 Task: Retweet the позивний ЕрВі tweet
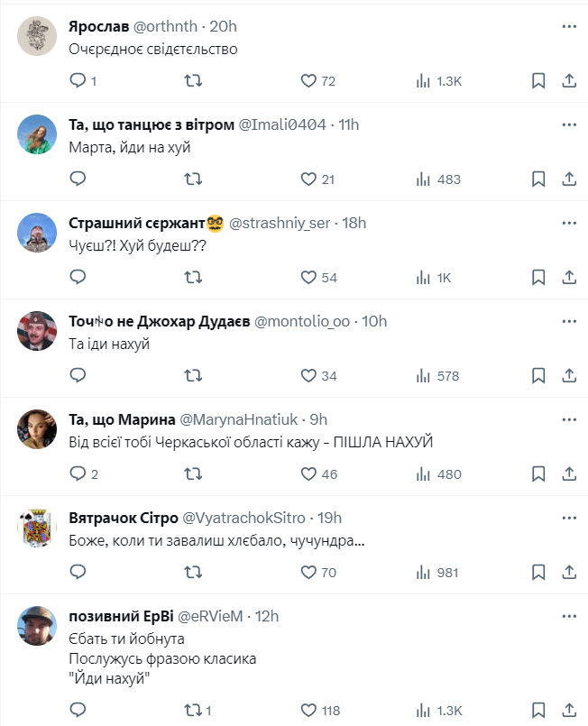tap(193, 711)
